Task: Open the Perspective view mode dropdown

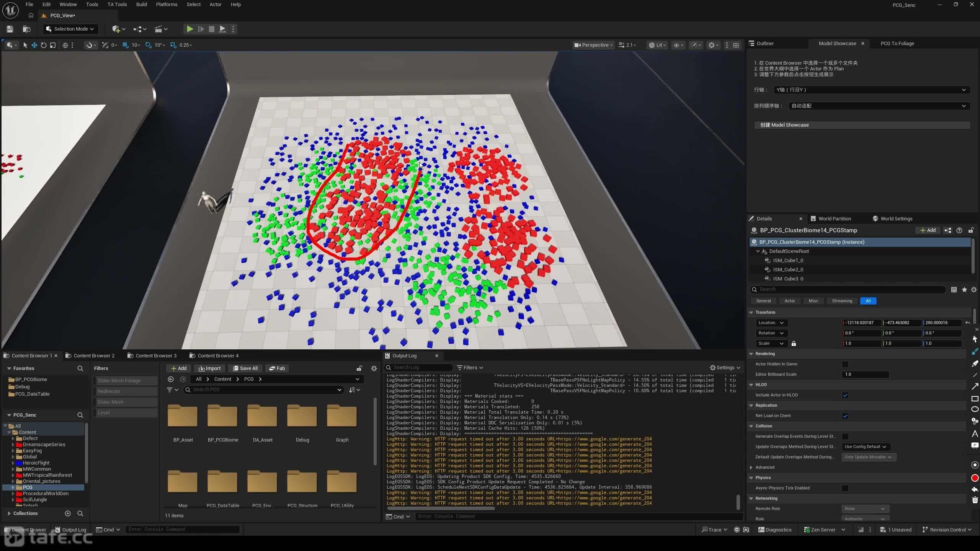Action: click(593, 45)
